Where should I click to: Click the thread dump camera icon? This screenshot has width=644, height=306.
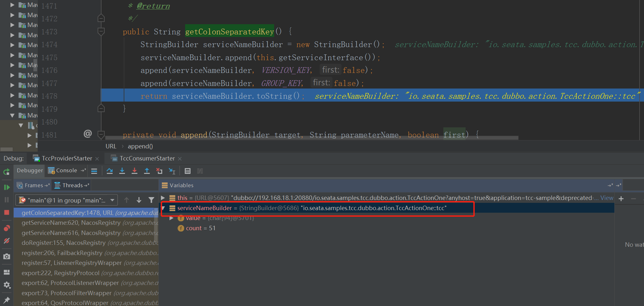6,256
